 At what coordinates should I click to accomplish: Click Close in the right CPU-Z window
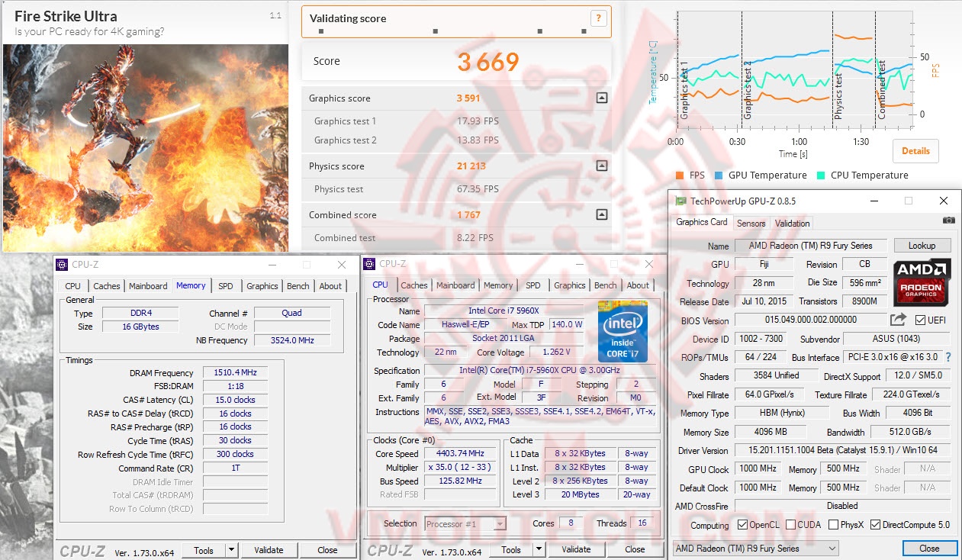tap(635, 549)
